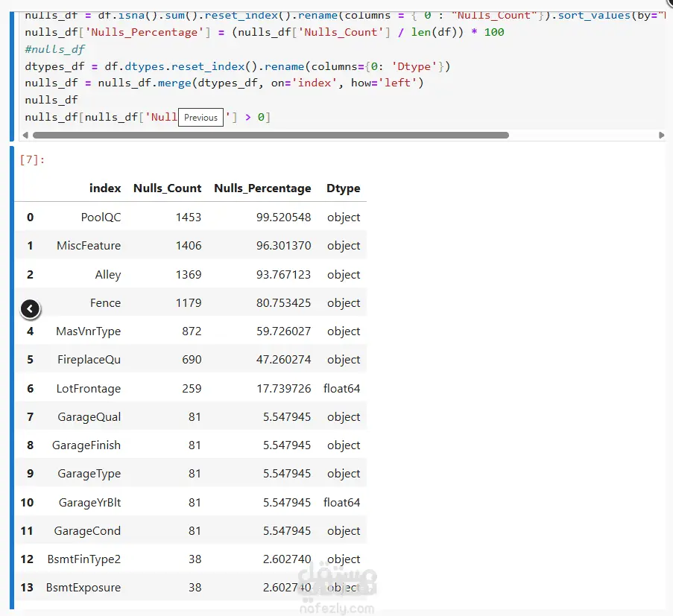The image size is (673, 616).
Task: Click the 'BsmtFinType2' cell
Action: 84,559
